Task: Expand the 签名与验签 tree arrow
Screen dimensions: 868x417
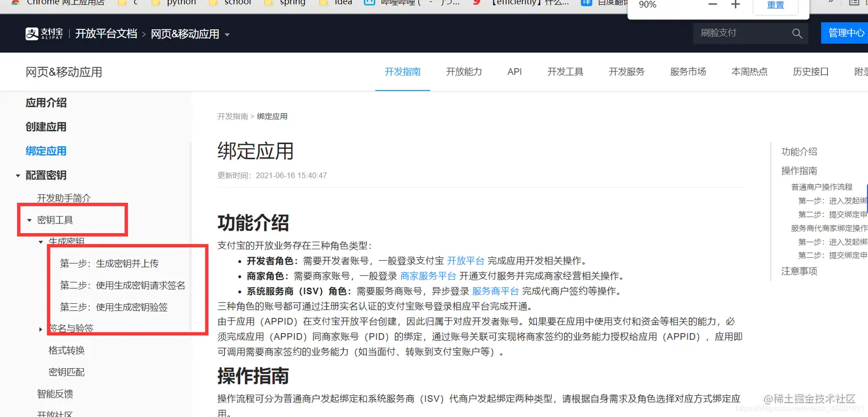Action: tap(41, 329)
